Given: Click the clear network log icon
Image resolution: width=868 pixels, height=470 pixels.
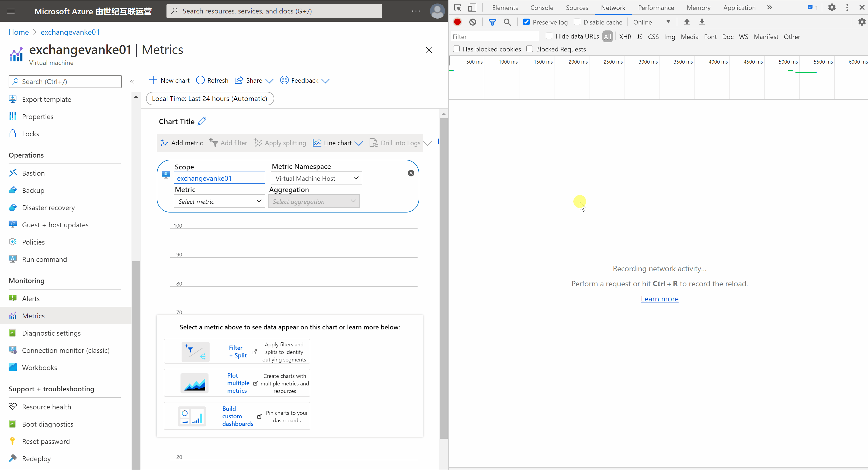Looking at the screenshot, I should pyautogui.click(x=473, y=22).
